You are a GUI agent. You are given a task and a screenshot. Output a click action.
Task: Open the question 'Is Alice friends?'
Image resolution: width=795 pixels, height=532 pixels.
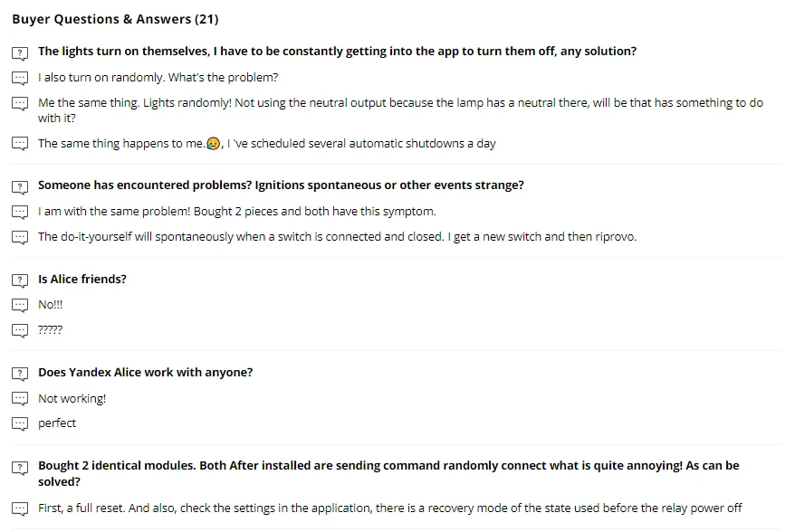click(82, 280)
